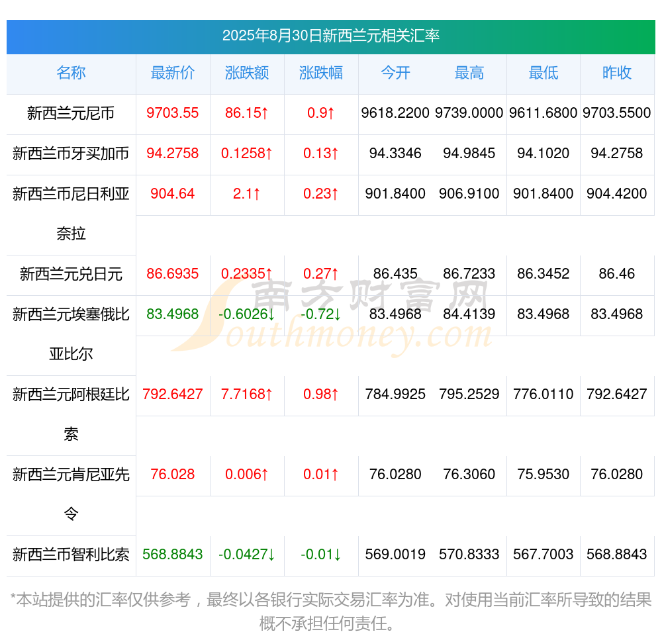Select the 涨跌幅 column header
The width and height of the screenshot is (662, 644).
tap(321, 73)
